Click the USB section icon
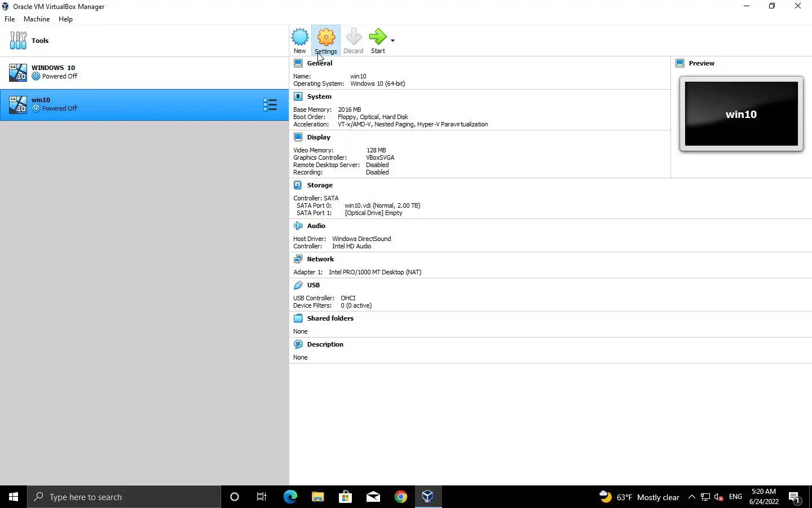Viewport: 812px width, 508px height. point(298,285)
